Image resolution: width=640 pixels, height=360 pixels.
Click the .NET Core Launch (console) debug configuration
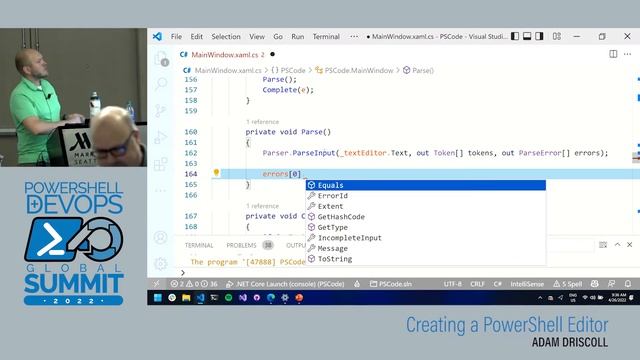coord(285,284)
